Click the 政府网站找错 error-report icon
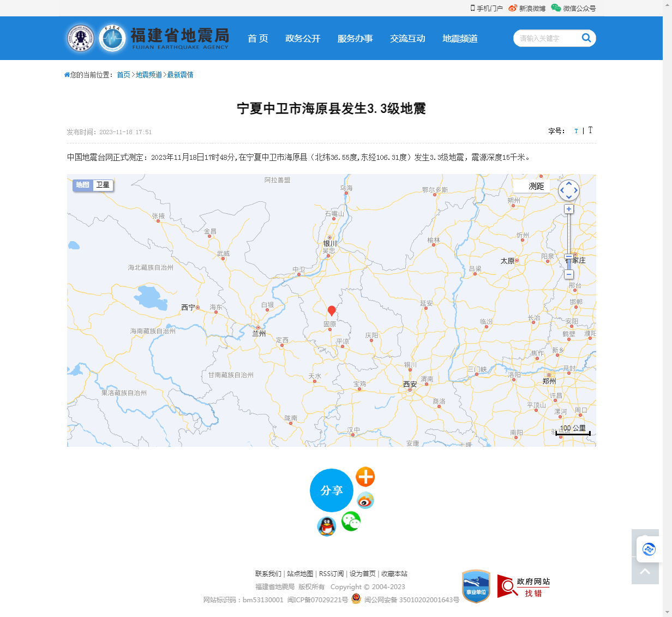The height and width of the screenshot is (617, 672). tap(523, 586)
